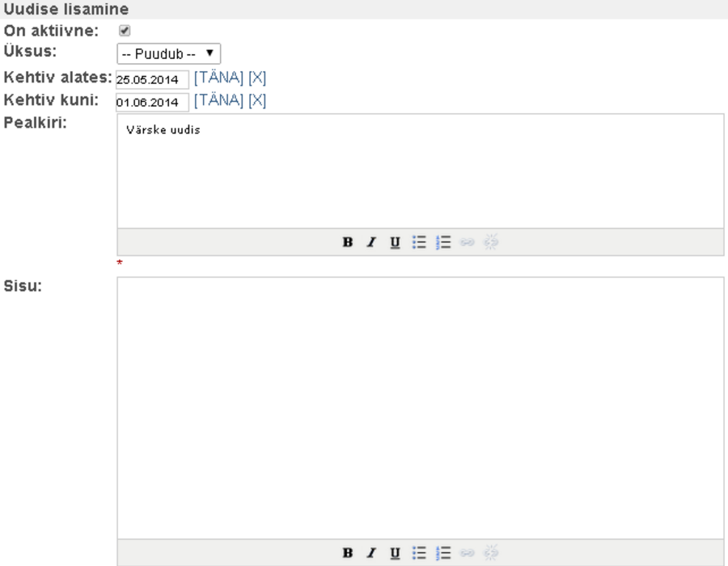This screenshot has width=728, height=566.
Task: Clear the Kehtiv kuni date with X
Action: pyautogui.click(x=257, y=100)
